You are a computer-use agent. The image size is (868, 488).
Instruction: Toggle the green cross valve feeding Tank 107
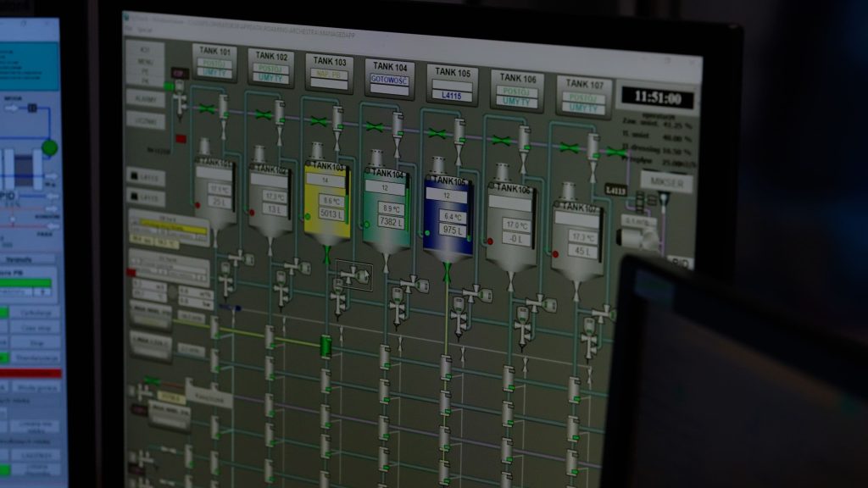pos(569,147)
